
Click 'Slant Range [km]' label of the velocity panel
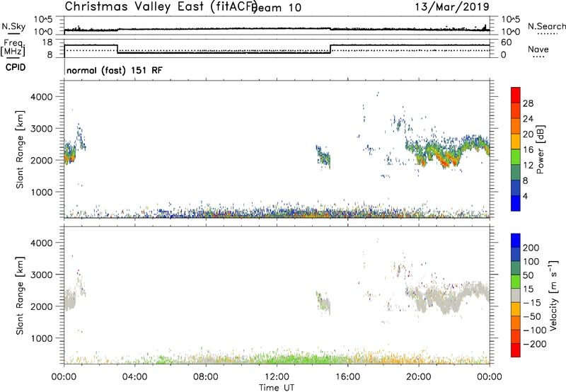pos(20,295)
